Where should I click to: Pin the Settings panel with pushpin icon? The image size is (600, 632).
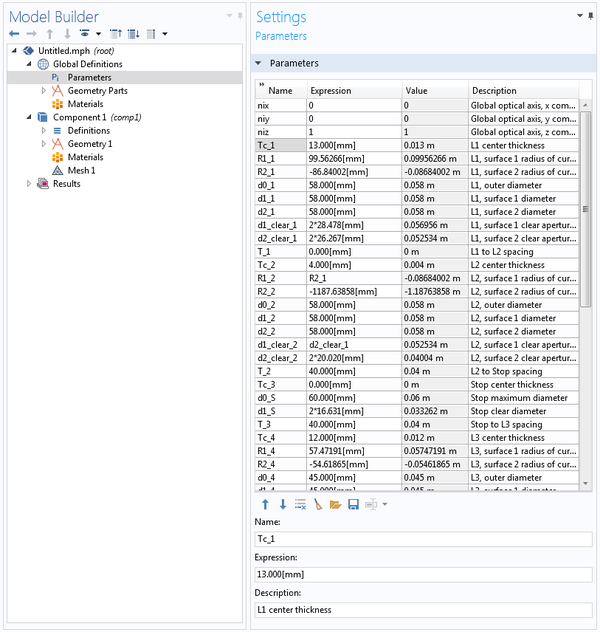[591, 16]
